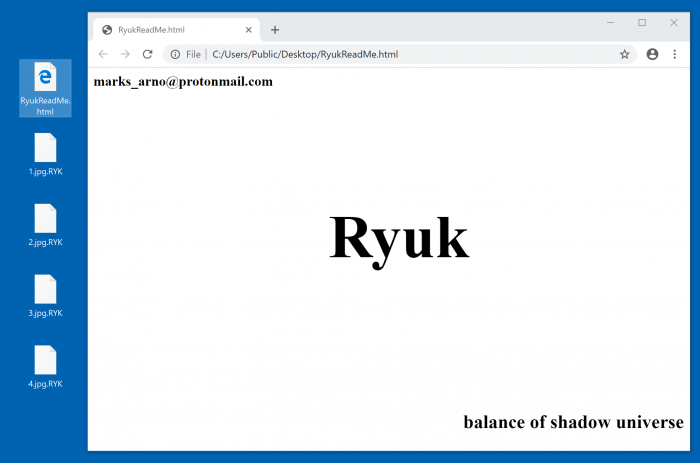Select the RyukReadMe.html desktop icon
700x463 pixels.
[x=45, y=88]
